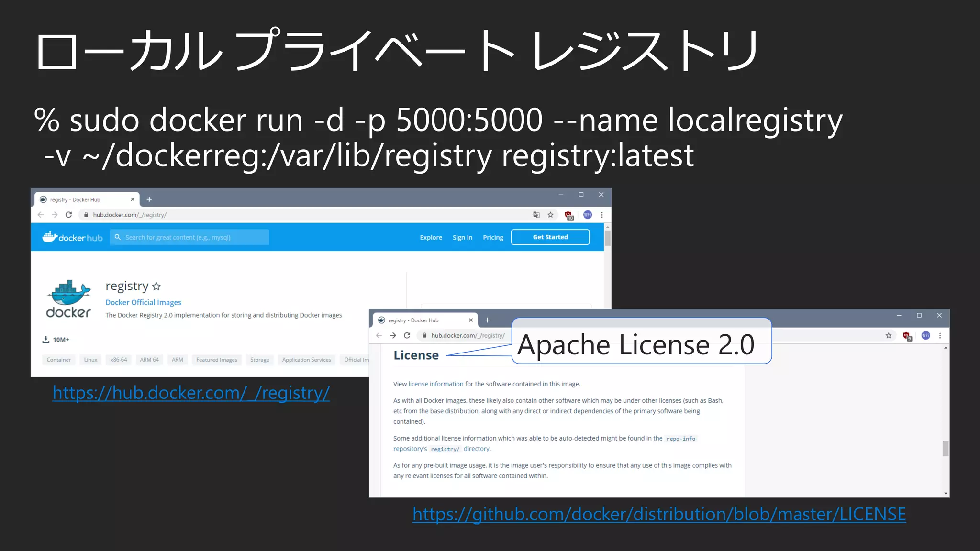Select the Linux tag
980x551 pixels.
[90, 360]
